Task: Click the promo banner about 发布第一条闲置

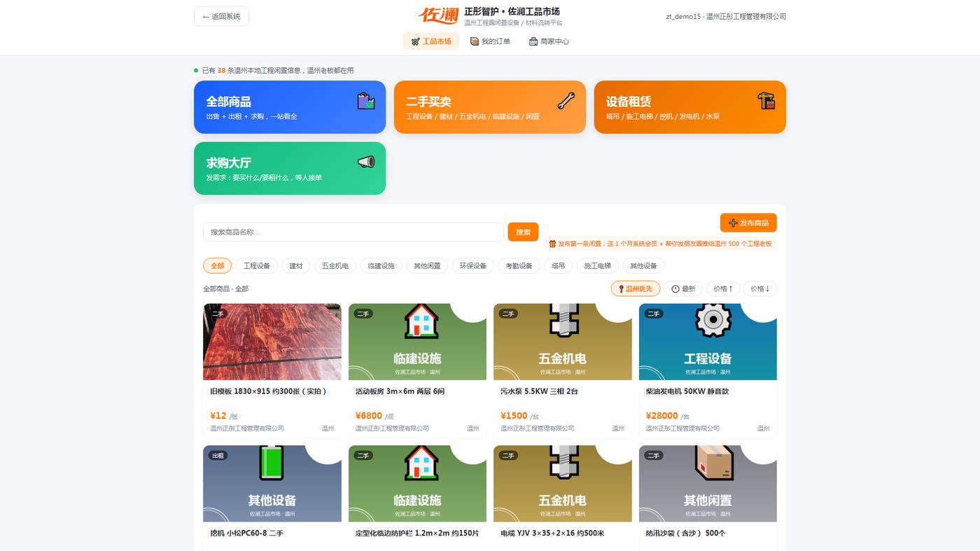Action: 661,244
